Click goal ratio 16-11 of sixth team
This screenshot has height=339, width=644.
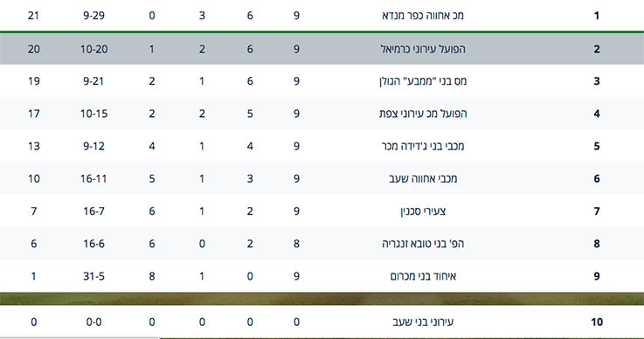click(x=94, y=178)
